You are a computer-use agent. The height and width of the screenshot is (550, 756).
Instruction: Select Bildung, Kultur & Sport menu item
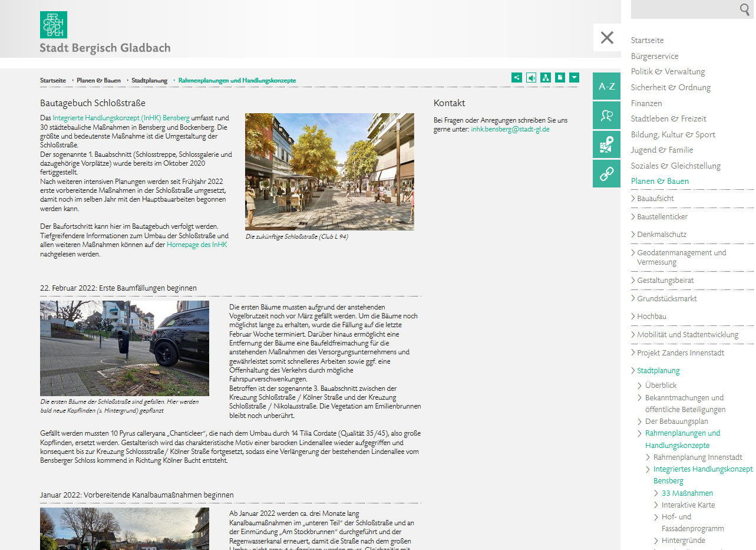pos(673,134)
